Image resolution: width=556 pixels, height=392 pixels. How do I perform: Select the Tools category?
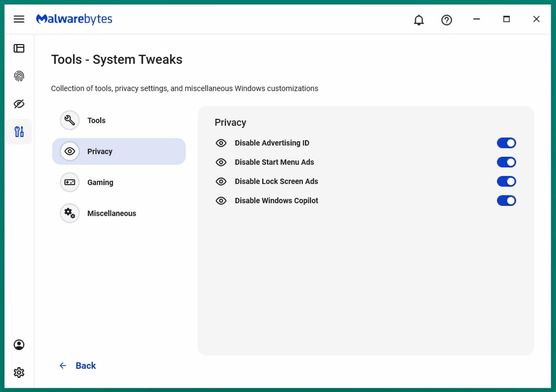96,120
